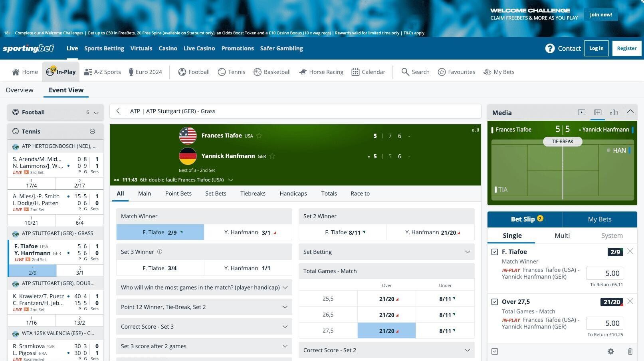
Task: Click the sportingbet logo
Action: point(28,48)
